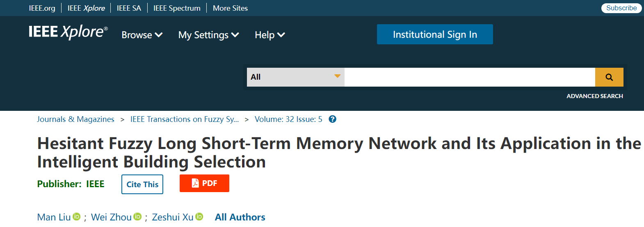644x227 pixels.
Task: Click the Subscribe button
Action: point(621,8)
